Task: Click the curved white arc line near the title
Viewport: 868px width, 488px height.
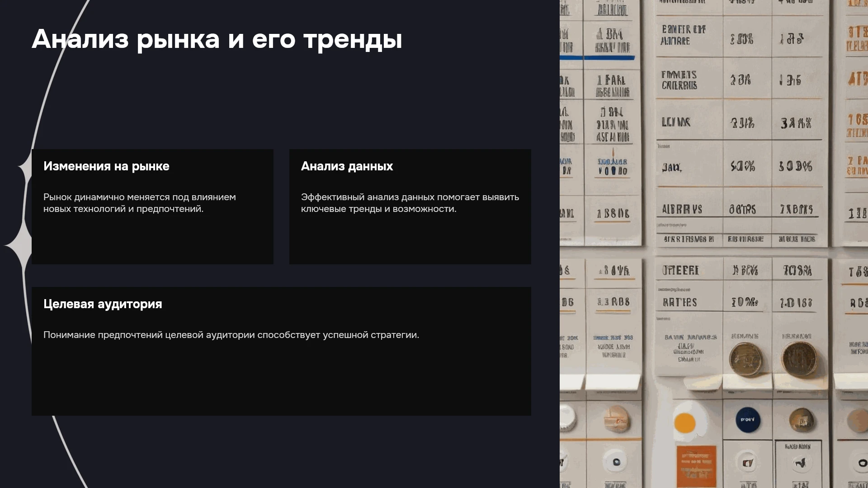Action: (54, 77)
